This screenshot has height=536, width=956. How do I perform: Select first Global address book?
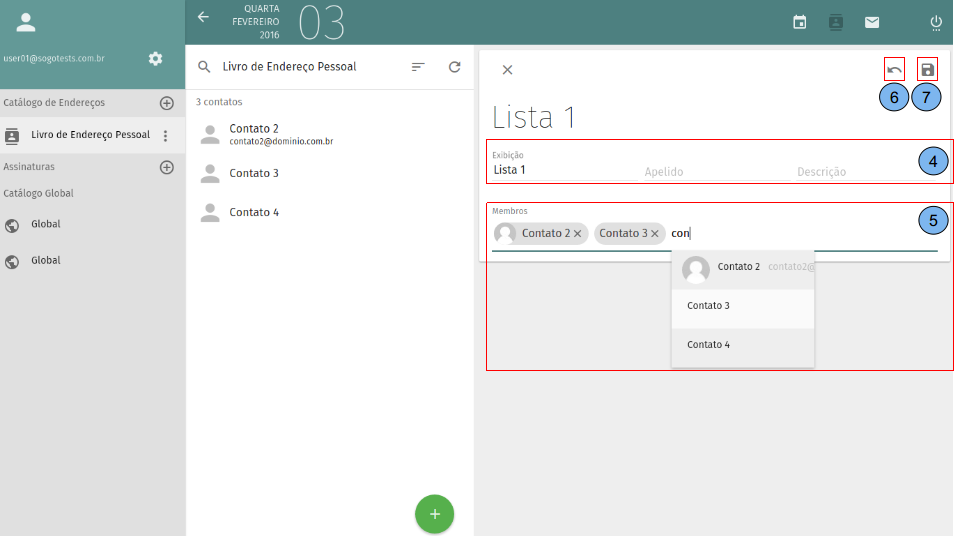pyautogui.click(x=46, y=225)
